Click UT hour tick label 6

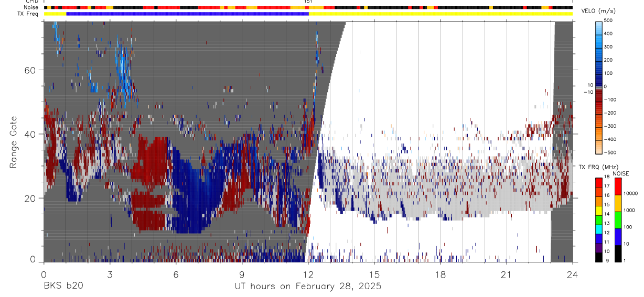[x=176, y=274]
